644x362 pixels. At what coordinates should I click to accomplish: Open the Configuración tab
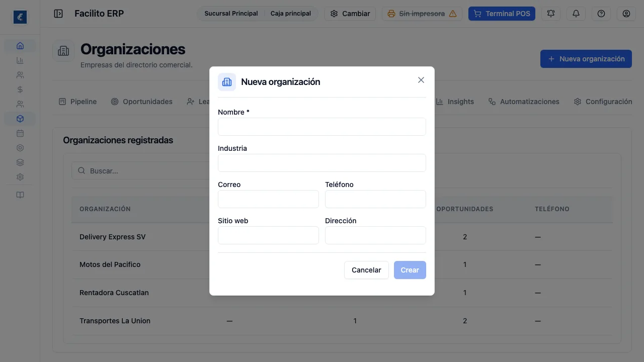click(x=603, y=102)
